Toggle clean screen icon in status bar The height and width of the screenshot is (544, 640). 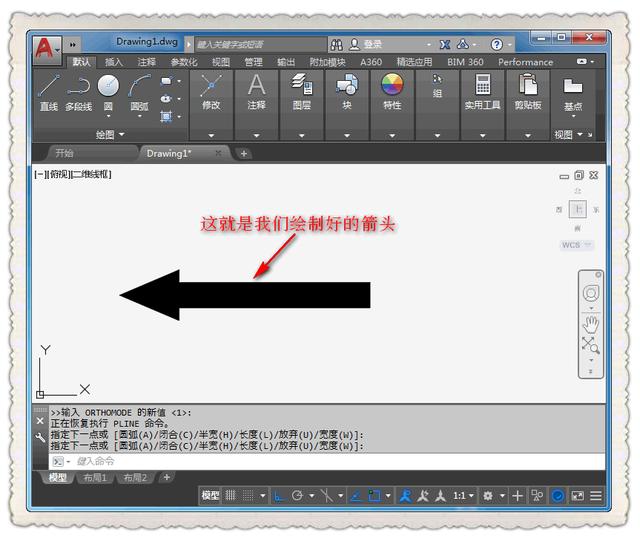tap(578, 495)
